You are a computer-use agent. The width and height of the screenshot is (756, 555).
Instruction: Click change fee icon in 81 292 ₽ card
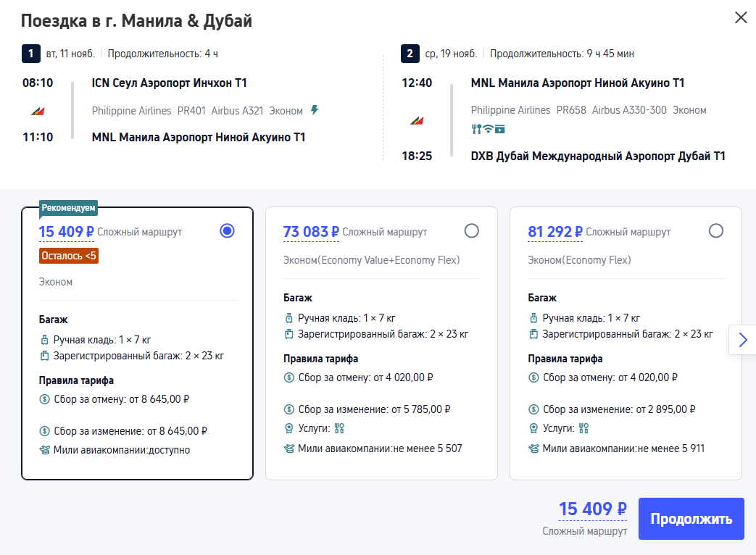coord(533,409)
